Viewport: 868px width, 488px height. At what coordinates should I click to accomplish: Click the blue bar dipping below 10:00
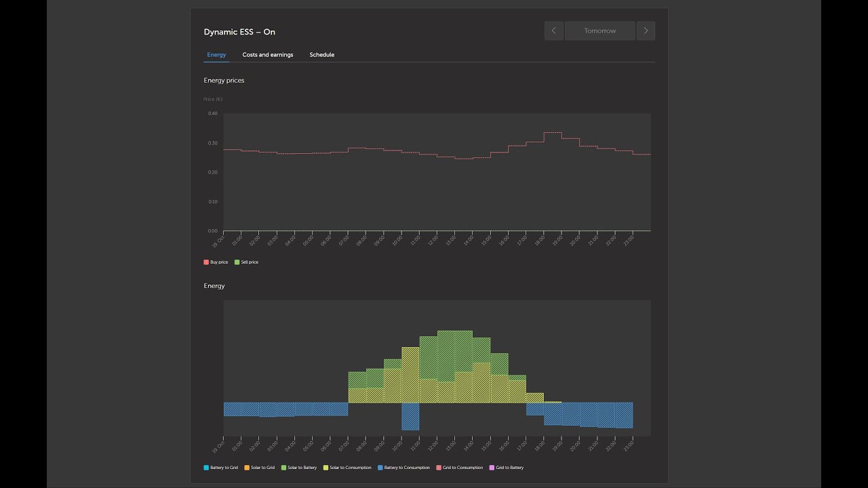coord(410,416)
